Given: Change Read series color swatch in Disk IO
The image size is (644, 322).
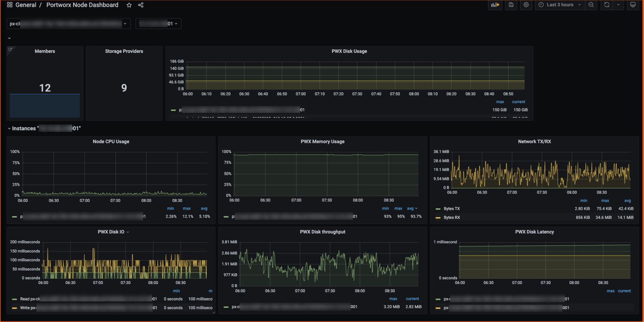Looking at the screenshot, I should 15,299.
